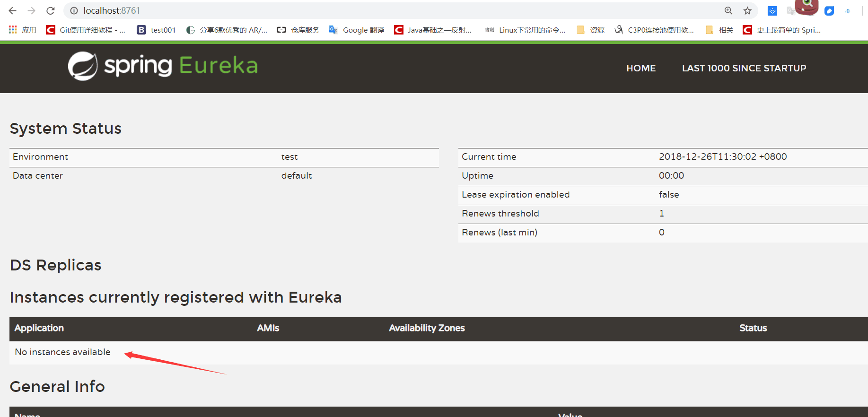Open the 相关 bookmarks folder

tap(719, 30)
